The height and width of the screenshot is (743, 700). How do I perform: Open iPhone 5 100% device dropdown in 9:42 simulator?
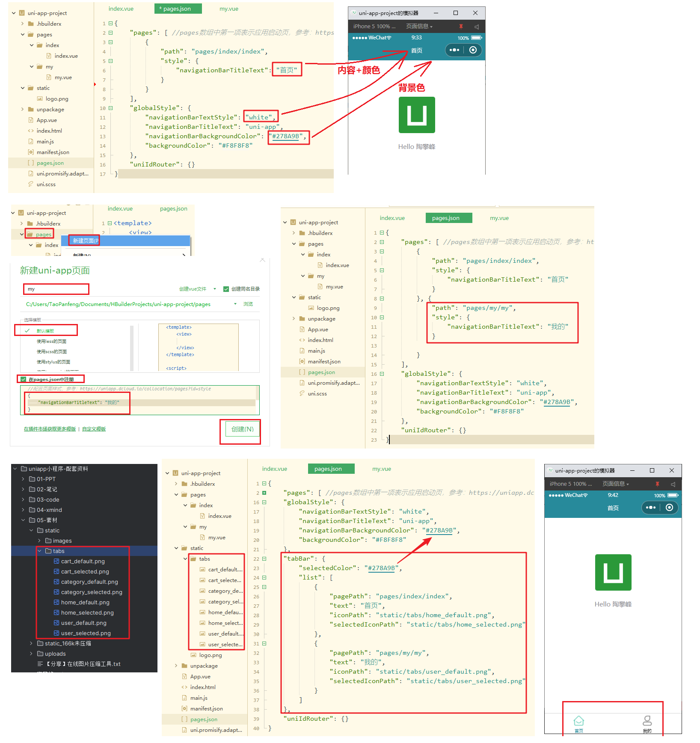click(x=570, y=484)
